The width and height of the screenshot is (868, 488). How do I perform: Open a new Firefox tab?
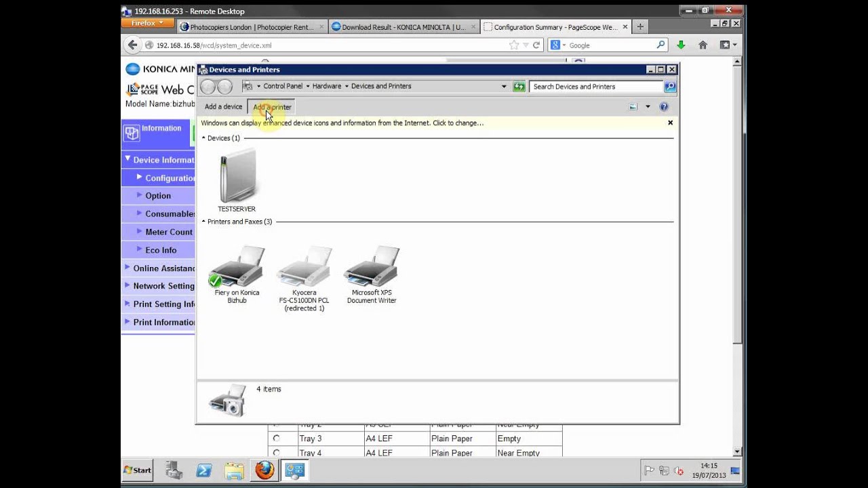[x=639, y=27]
